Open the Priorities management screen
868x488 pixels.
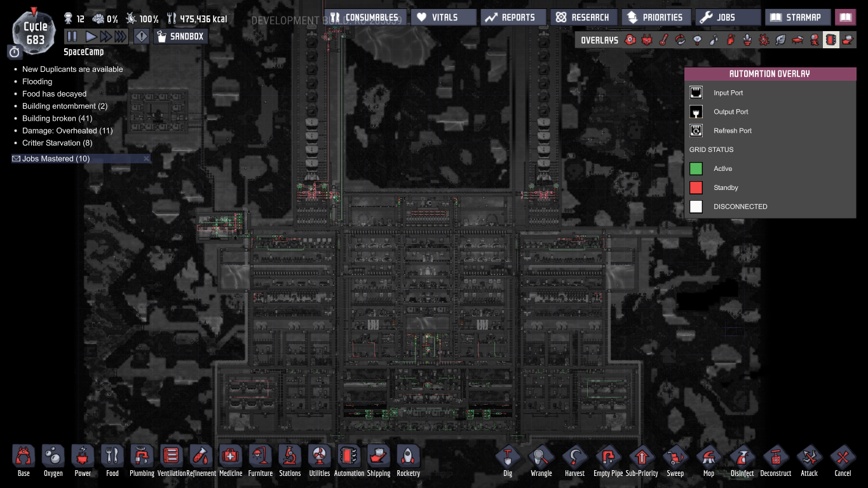[654, 17]
